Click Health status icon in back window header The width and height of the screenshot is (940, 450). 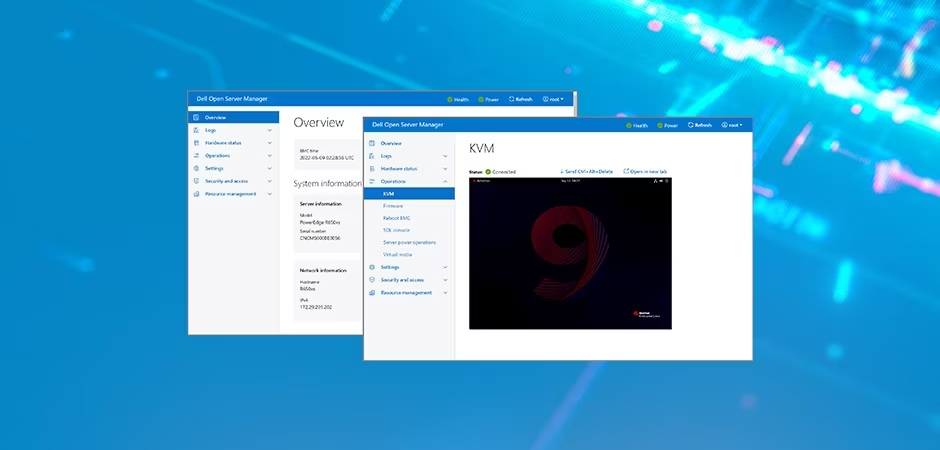click(x=450, y=99)
